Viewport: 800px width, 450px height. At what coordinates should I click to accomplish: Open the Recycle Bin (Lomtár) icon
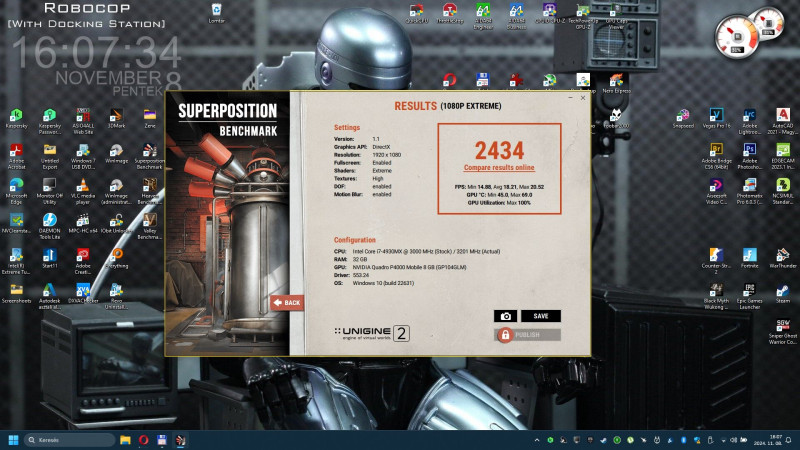point(216,13)
